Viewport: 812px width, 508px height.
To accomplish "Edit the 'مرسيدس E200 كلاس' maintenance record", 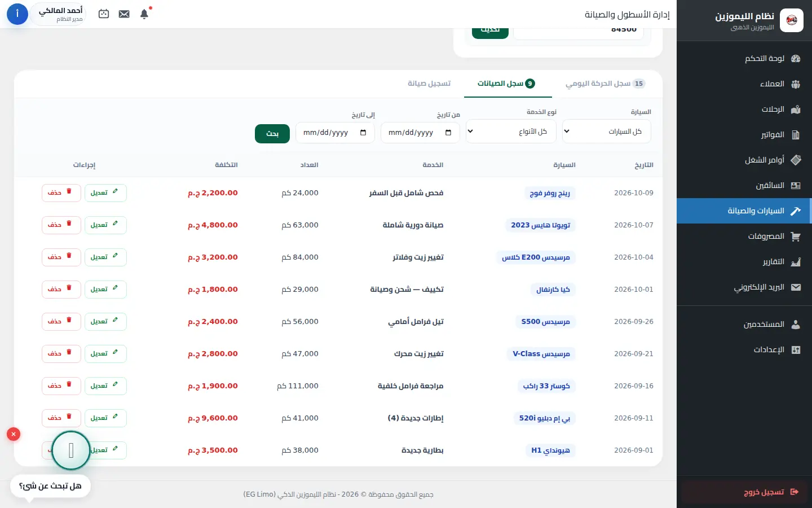I will click(105, 257).
